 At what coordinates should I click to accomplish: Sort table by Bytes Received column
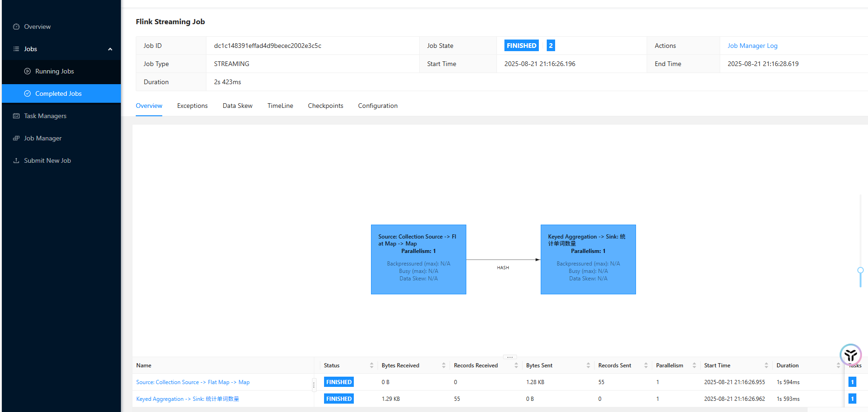444,365
